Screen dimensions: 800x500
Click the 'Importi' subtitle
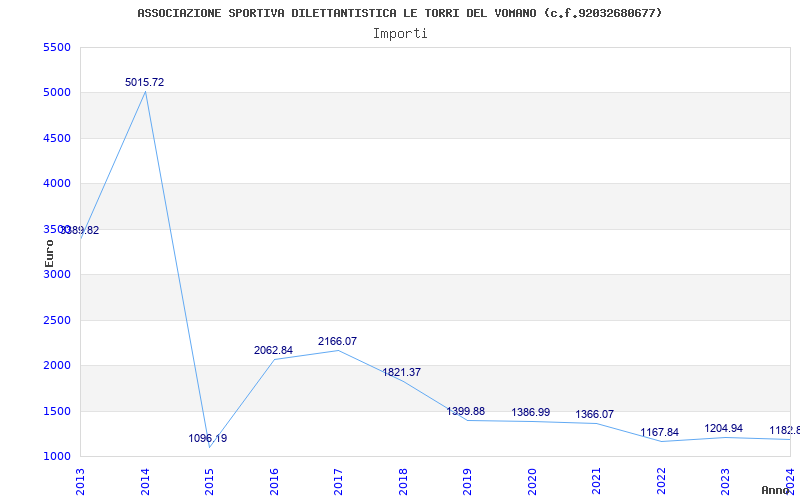pos(400,34)
